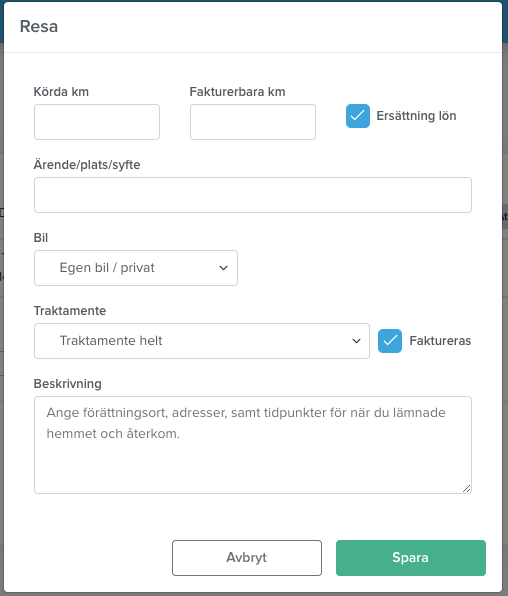Click the Faktureras label text
Screen dimensions: 508x596
(x=440, y=341)
